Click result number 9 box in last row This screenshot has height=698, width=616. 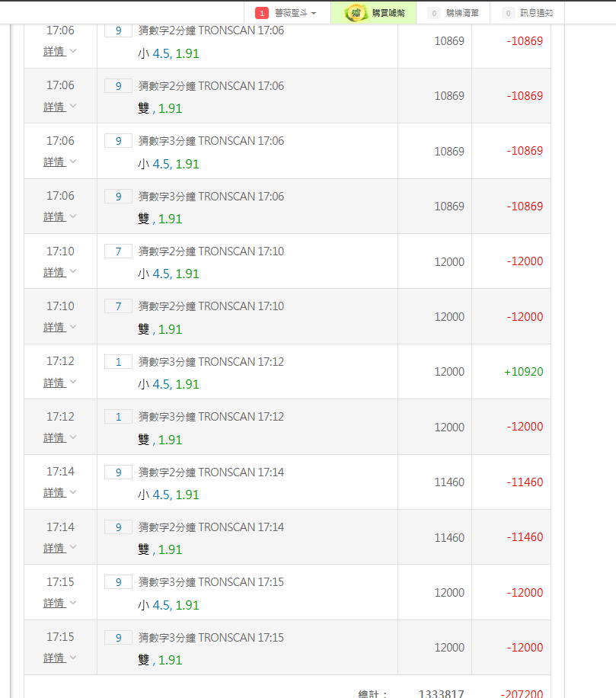point(118,638)
